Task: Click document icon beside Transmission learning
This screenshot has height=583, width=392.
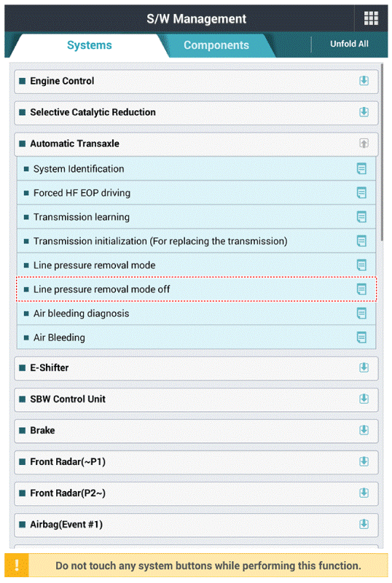Action: coord(361,216)
